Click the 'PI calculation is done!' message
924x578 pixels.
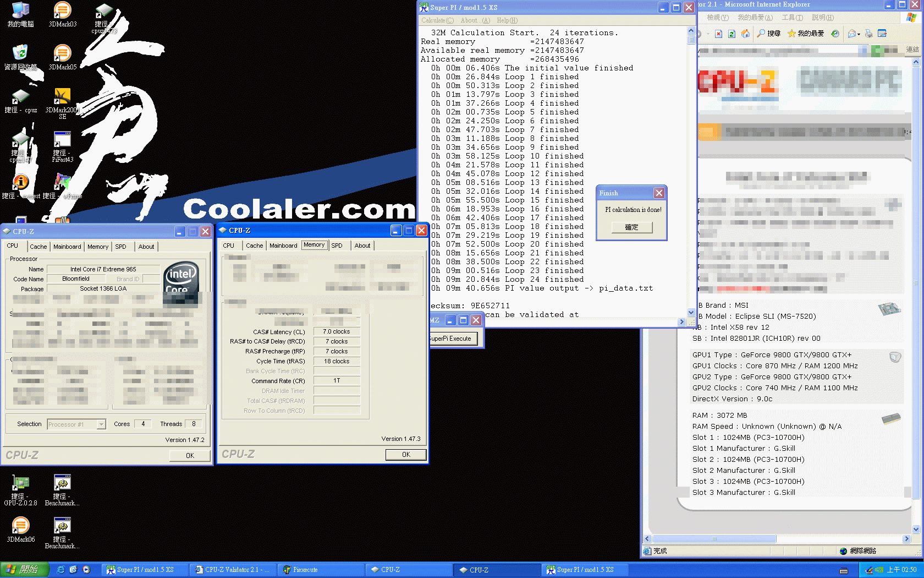point(633,210)
